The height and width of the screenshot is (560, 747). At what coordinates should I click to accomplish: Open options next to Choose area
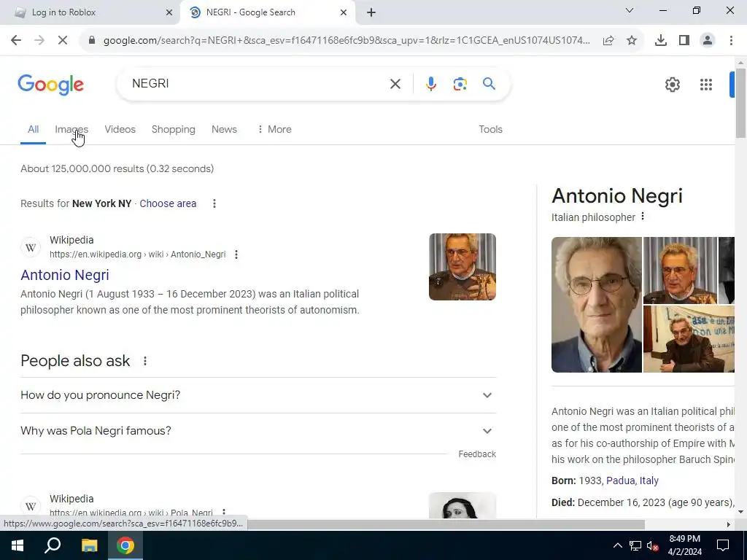[x=214, y=203]
